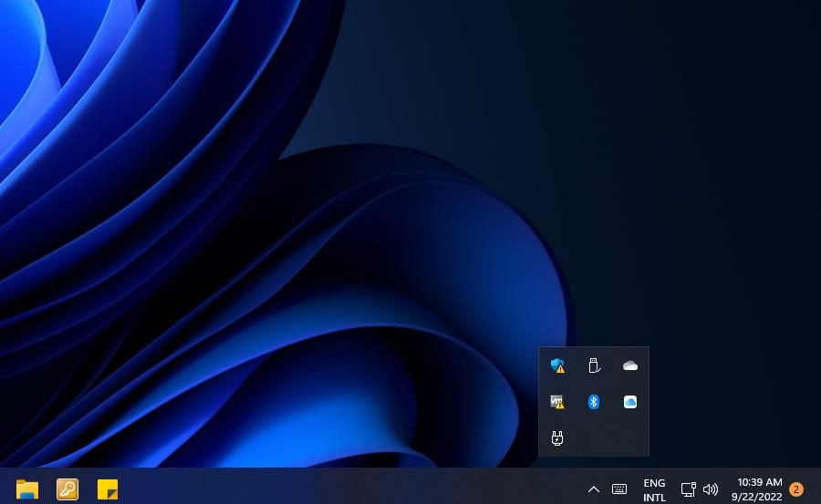
Task: Open the grey OneDrive cloud icon
Action: click(x=629, y=365)
